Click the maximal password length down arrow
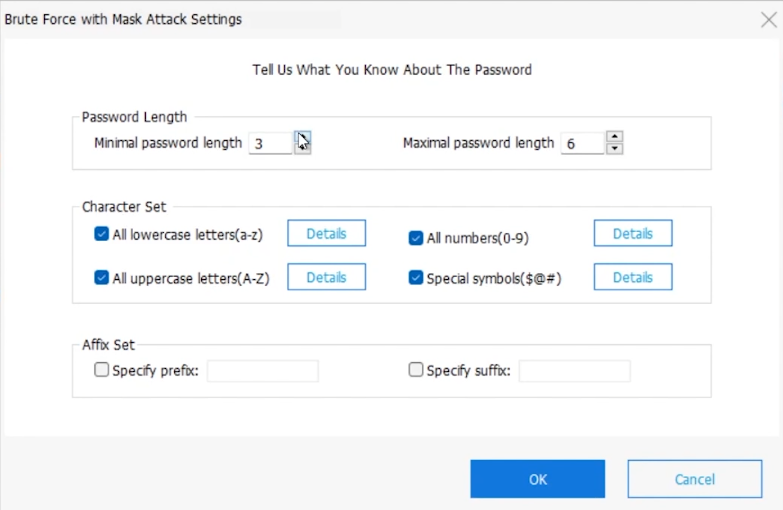 (615, 149)
